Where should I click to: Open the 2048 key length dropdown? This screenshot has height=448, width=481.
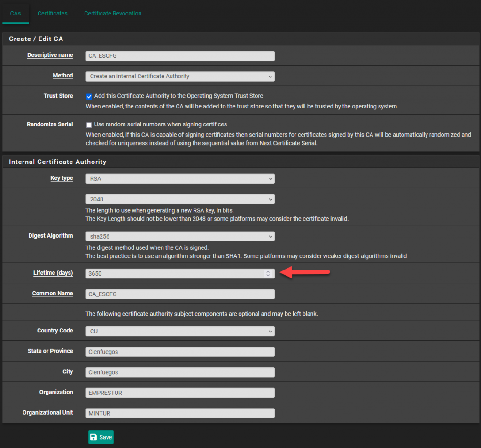coord(180,199)
